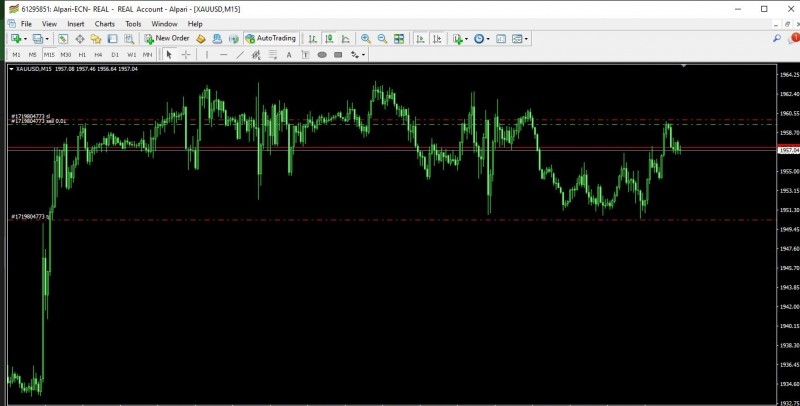Click the triangle before XAUUSD,M15 chart title

coord(12,69)
